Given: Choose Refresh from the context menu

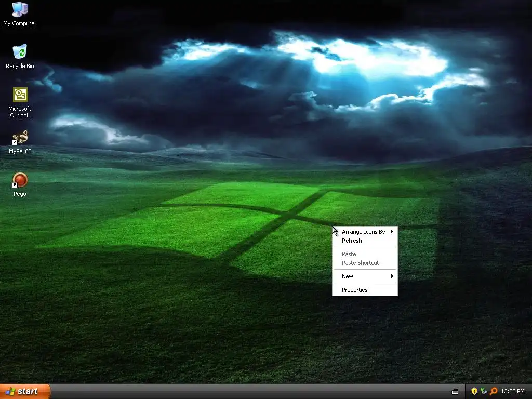Looking at the screenshot, I should click(365, 241).
